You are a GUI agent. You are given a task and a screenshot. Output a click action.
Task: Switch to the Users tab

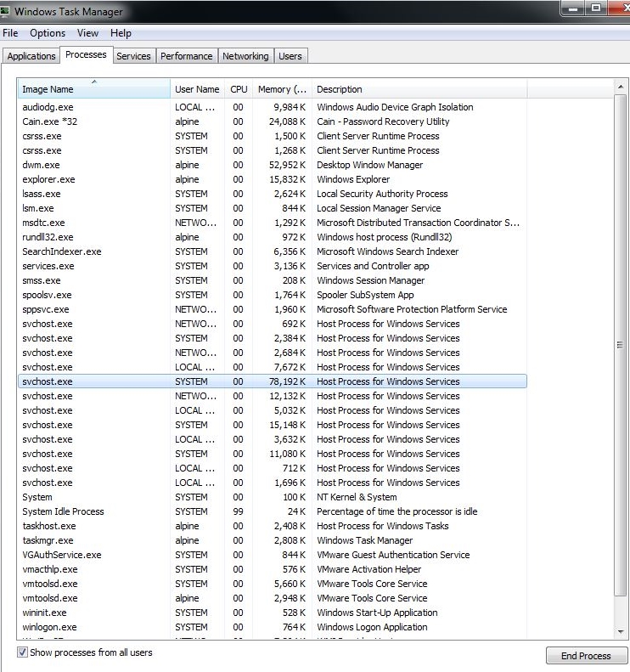[290, 56]
